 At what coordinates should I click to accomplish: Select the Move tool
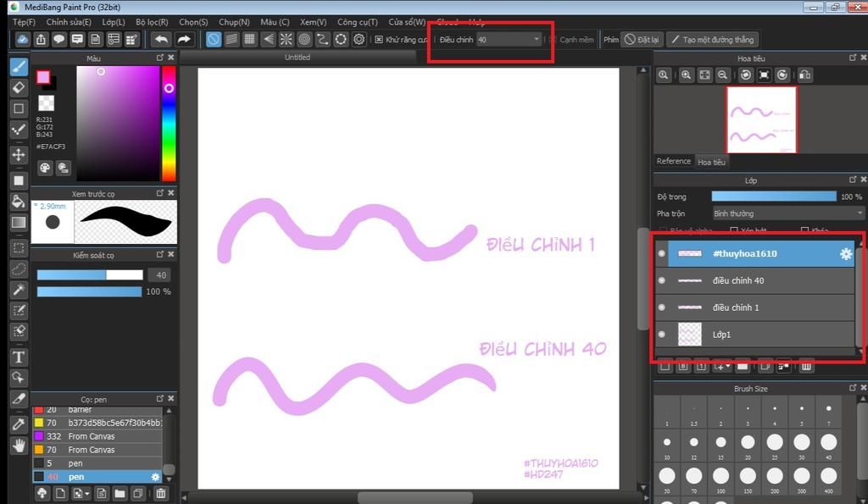coord(19,155)
